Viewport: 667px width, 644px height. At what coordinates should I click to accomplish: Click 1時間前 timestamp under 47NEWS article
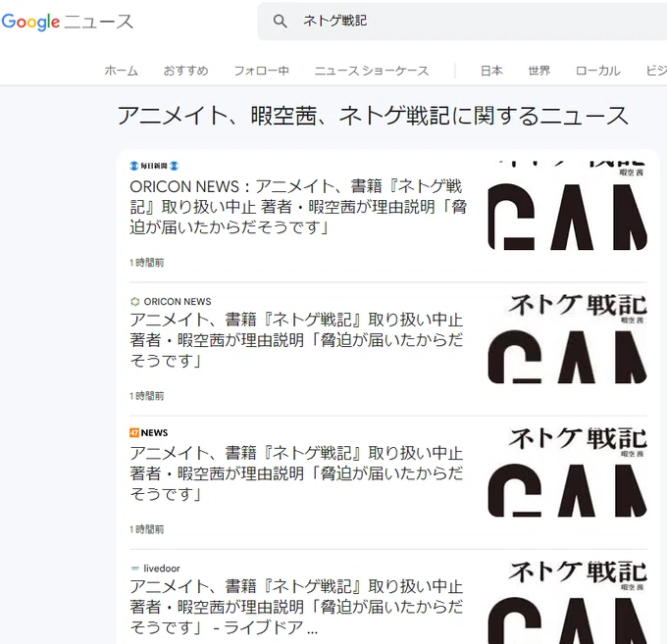[x=147, y=529]
